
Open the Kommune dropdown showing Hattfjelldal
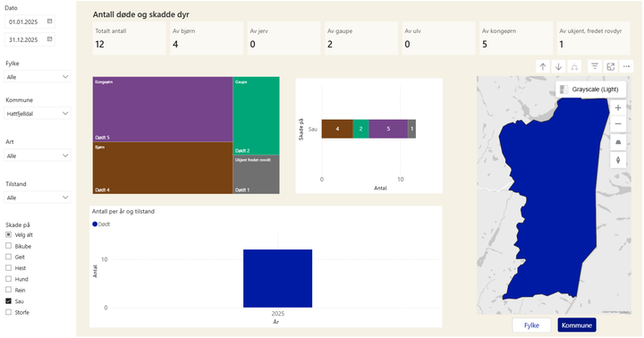pos(38,114)
